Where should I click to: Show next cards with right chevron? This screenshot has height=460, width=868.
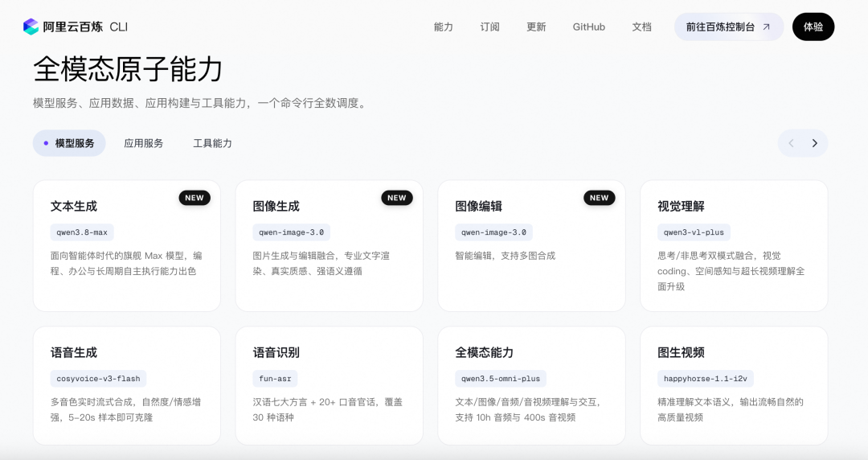pos(814,143)
